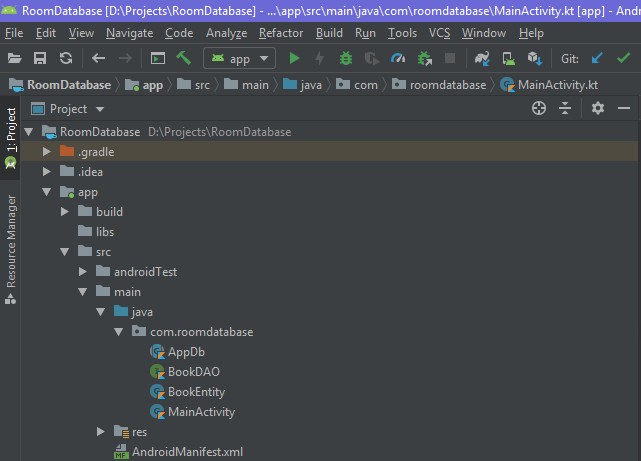Open the Tools menu

(402, 33)
